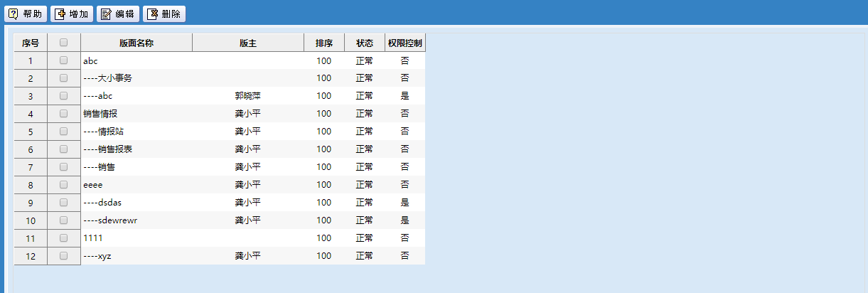Click the edit (编辑) pencil icon
This screenshot has width=868, height=293.
click(x=106, y=14)
